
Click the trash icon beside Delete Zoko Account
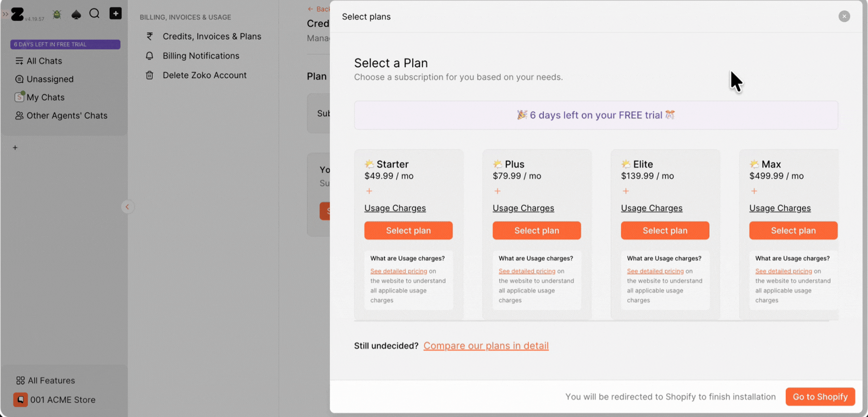pyautogui.click(x=150, y=75)
